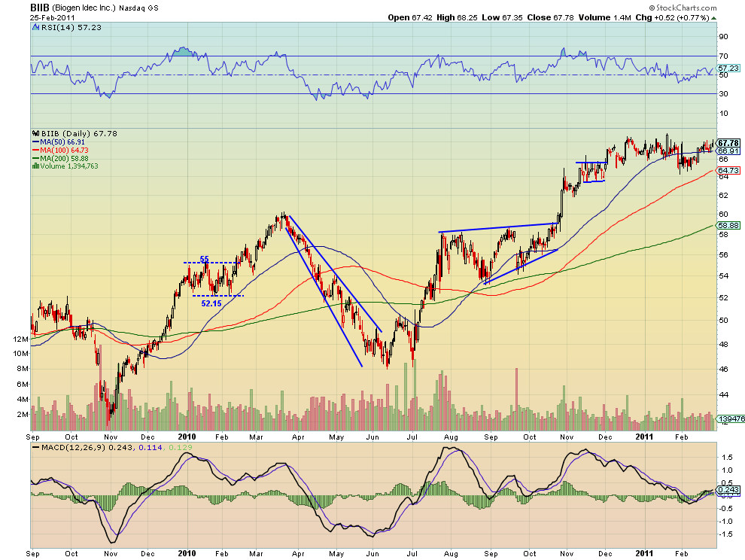
Task: Click the Low 67.35 value
Action: [502, 17]
